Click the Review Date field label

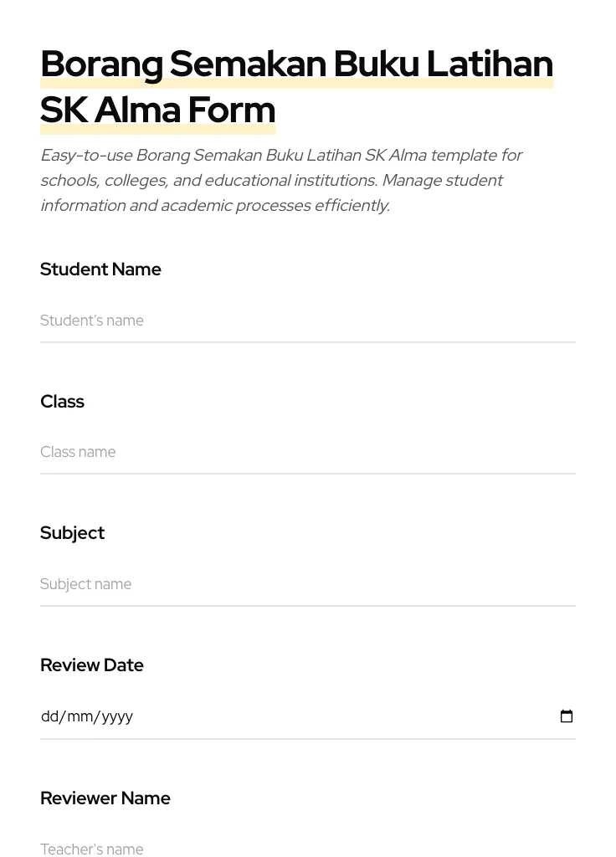pos(92,665)
